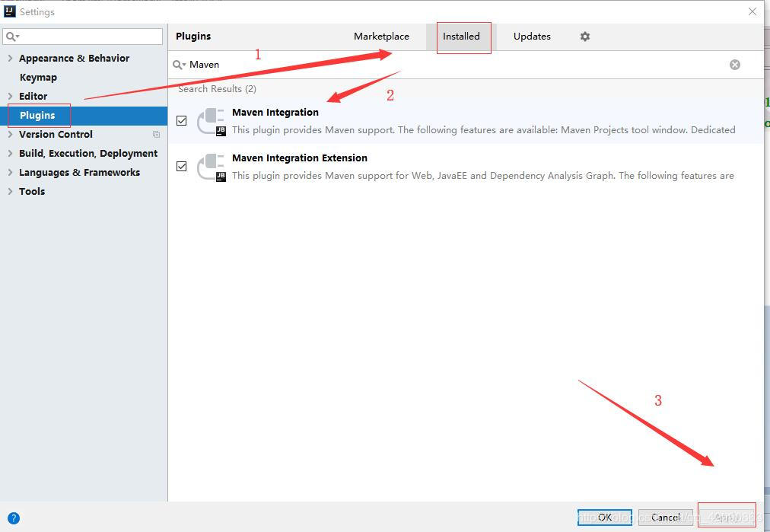Click the settings search magnifier icon
Image resolution: width=770 pixels, height=532 pixels.
(11, 37)
